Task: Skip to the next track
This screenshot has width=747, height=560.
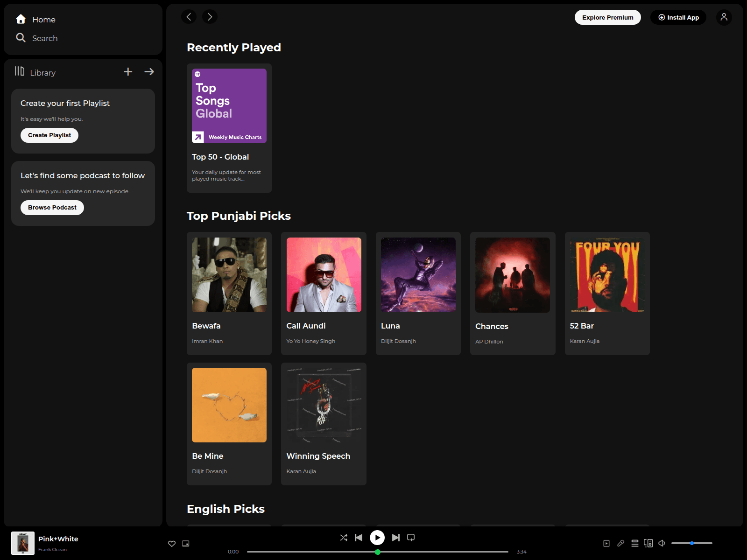Action: tap(396, 538)
